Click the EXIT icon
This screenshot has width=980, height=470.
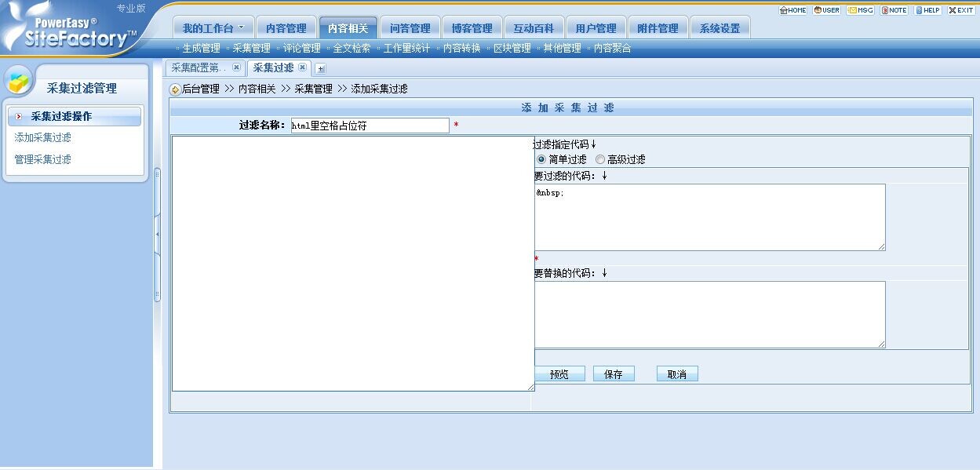pos(961,10)
